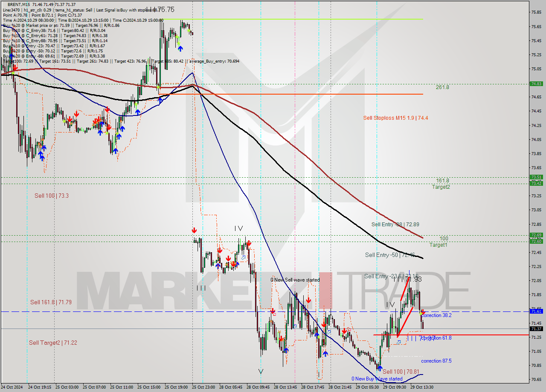Click 'Sell Entry -23.6 | 72.16' label

[391, 276]
